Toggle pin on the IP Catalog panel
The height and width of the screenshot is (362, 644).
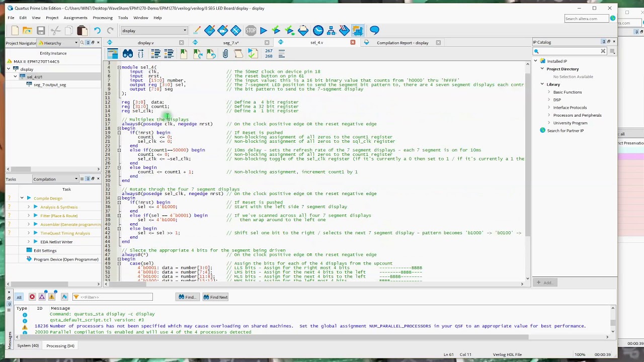[x=603, y=42]
